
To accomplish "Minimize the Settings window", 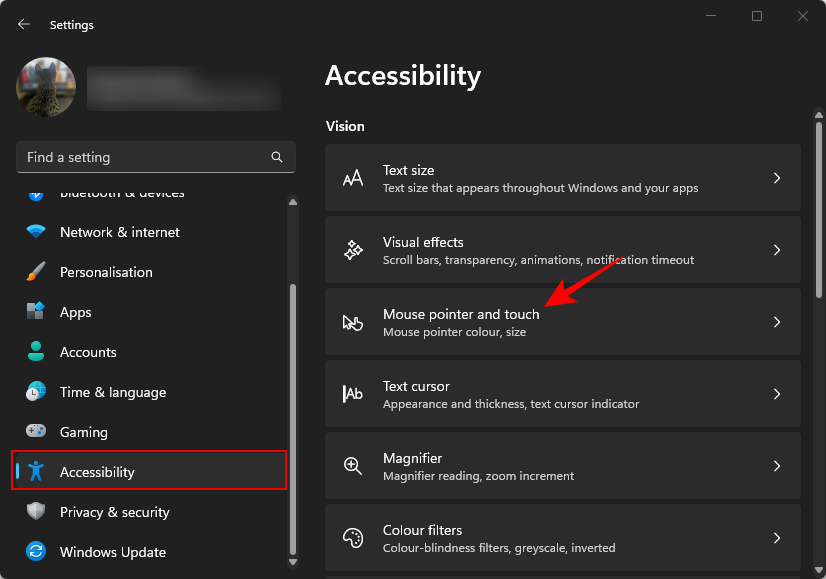I will point(711,16).
